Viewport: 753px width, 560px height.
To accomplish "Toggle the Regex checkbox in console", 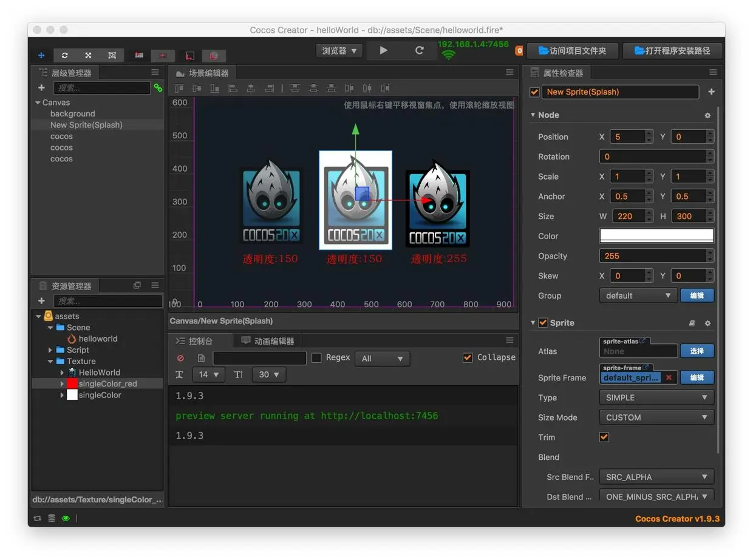I will pos(316,358).
